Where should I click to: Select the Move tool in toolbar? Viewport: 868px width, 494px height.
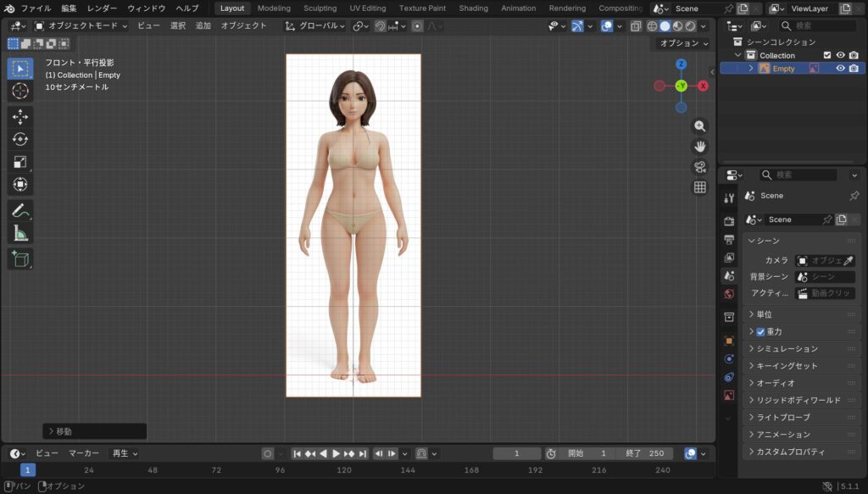tap(20, 117)
